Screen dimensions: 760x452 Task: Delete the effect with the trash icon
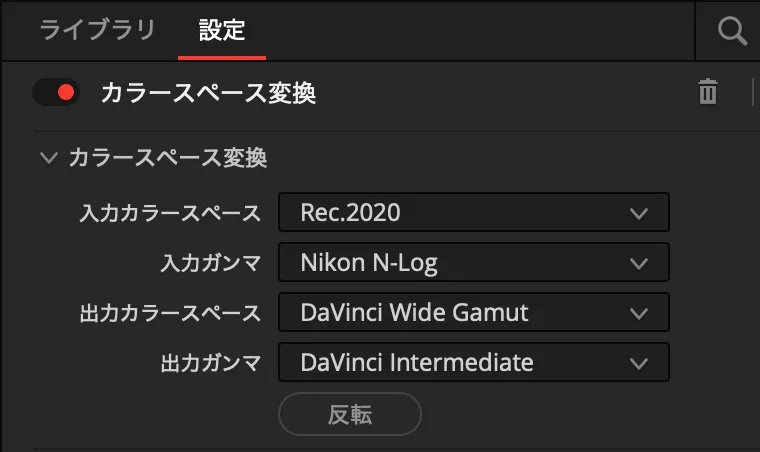708,93
